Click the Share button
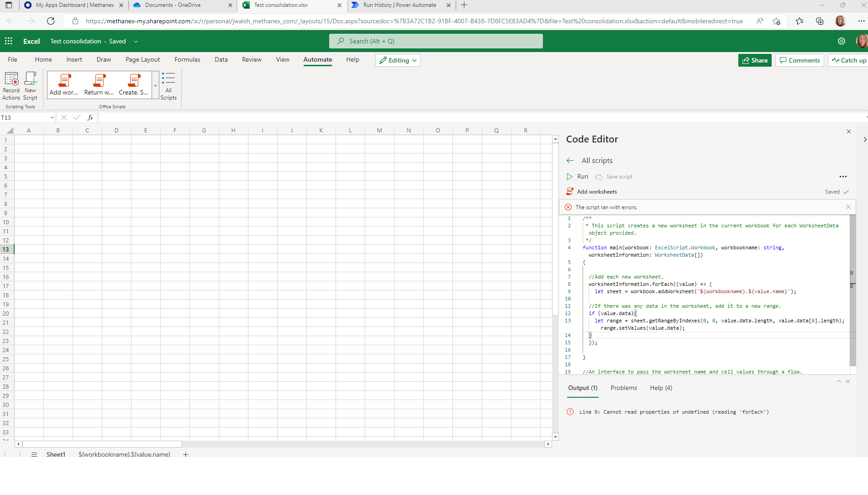Screen dimensions: 868x495 [x=754, y=60]
